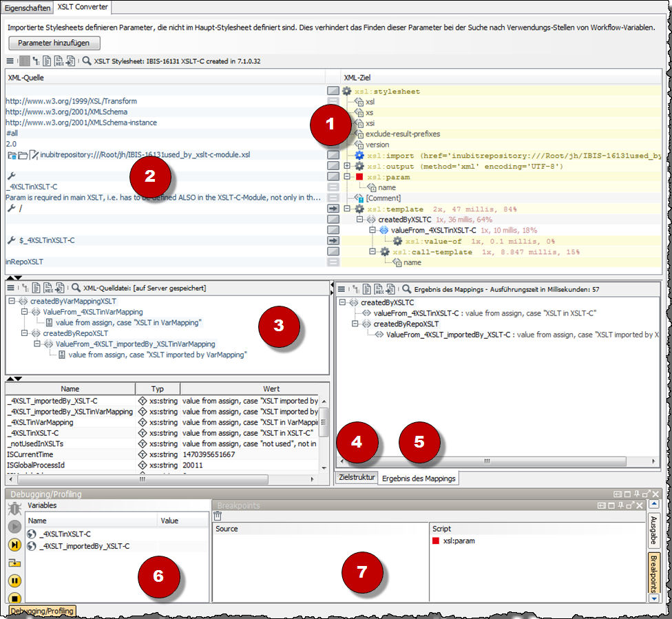Open the Ausgabe side tab

pos(653,529)
